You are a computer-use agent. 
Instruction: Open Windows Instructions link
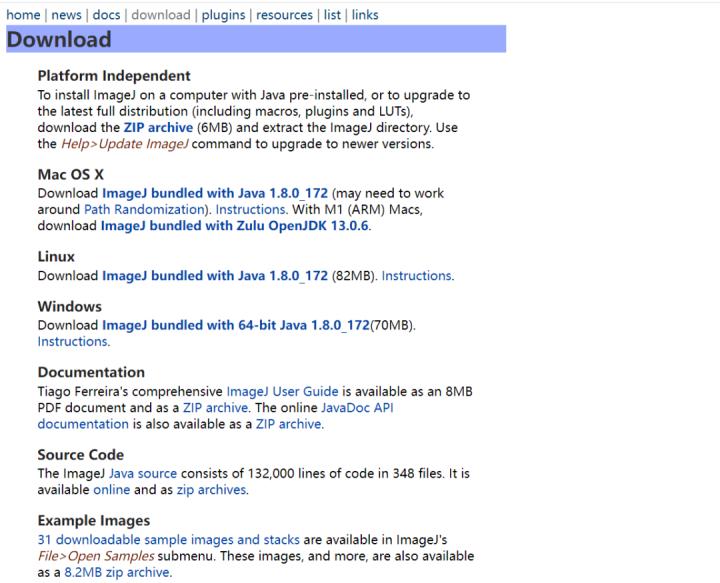coord(73,342)
